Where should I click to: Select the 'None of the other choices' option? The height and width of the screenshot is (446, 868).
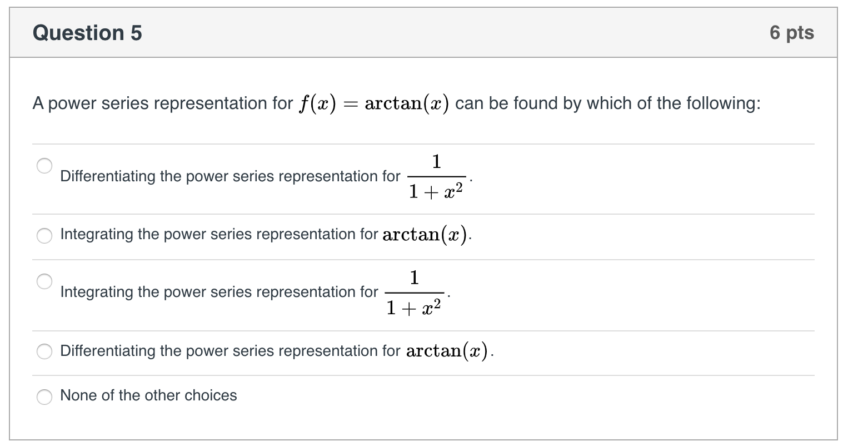click(x=44, y=397)
